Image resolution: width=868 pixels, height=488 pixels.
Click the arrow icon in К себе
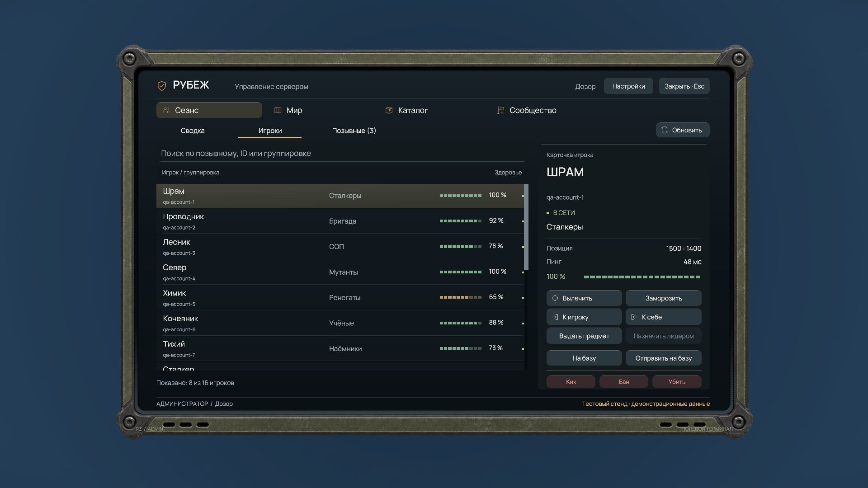[634, 317]
